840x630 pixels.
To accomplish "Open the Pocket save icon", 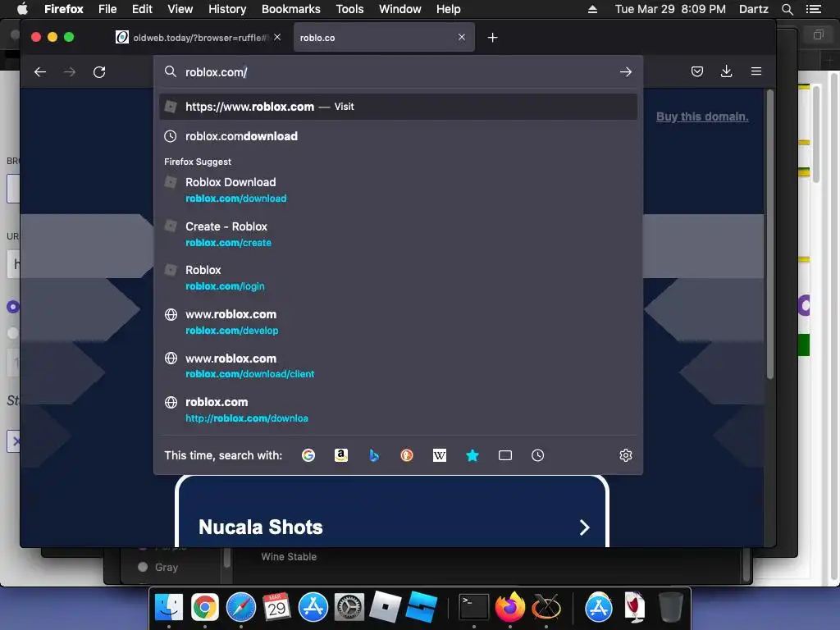I will point(697,71).
